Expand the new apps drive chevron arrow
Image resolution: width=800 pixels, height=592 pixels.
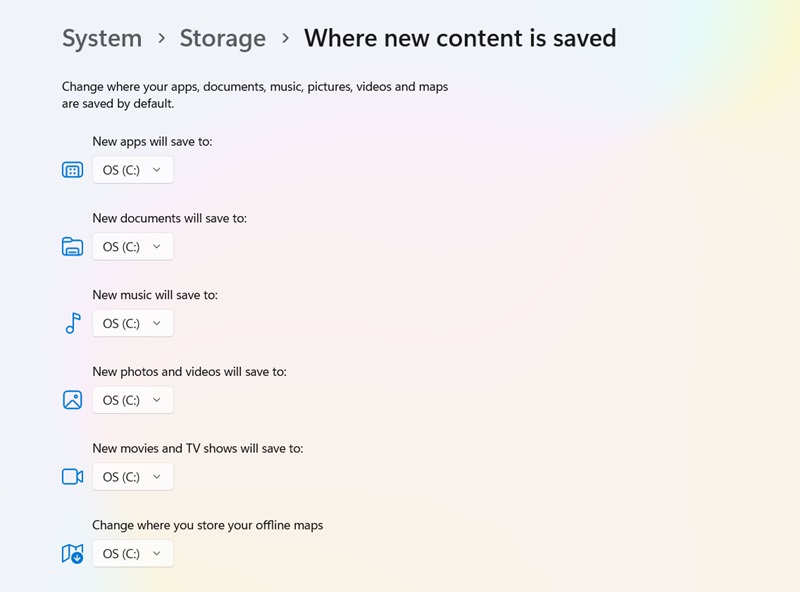coord(158,169)
